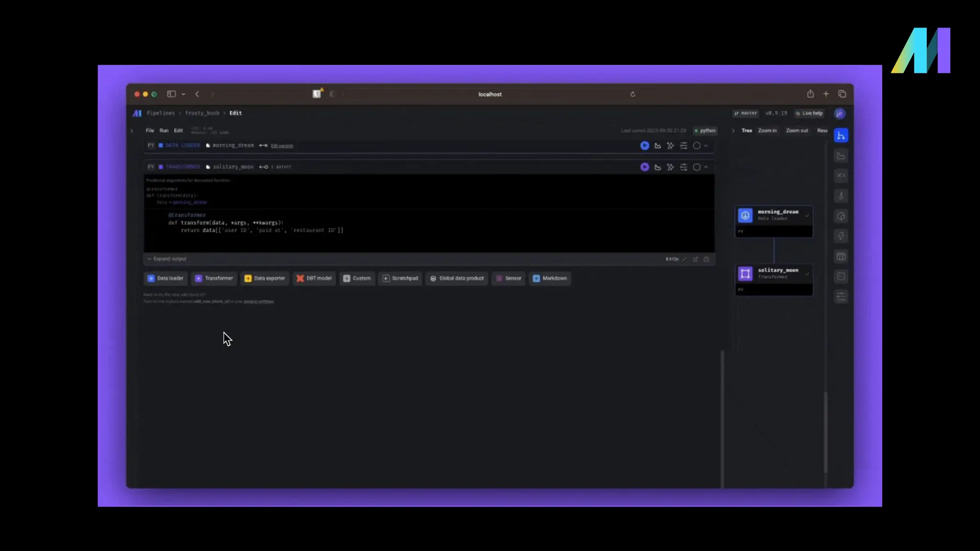The height and width of the screenshot is (551, 980).
Task: Toggle status circle on solitary_moon block
Action: 697,167
